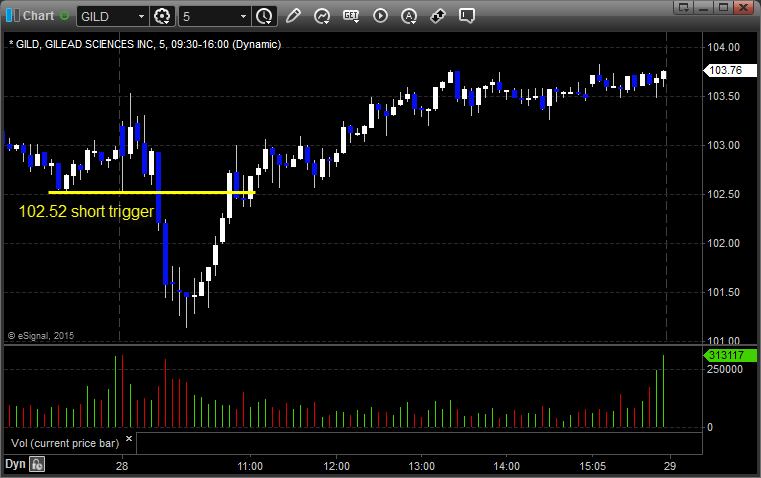Image resolution: width=761 pixels, height=478 pixels.
Task: Select the yellow 102.52 trigger line
Action: pos(152,193)
